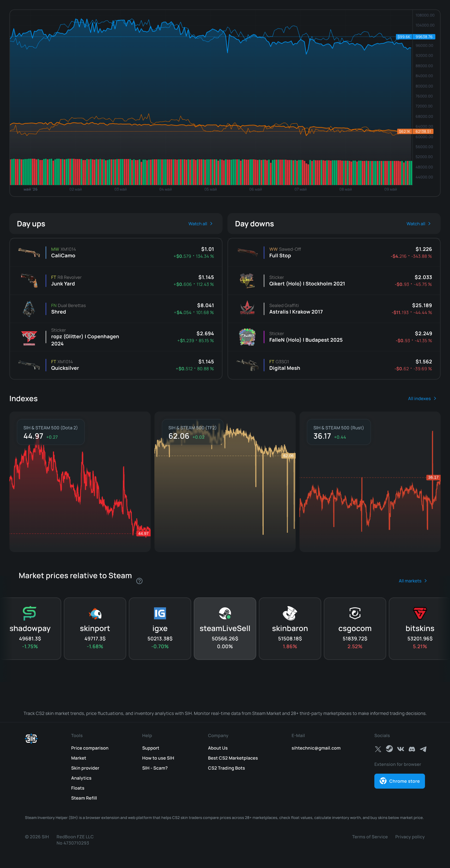Open the SIH & STEAM 500 (TF2) index chart
This screenshot has width=450, height=868.
[x=225, y=482]
